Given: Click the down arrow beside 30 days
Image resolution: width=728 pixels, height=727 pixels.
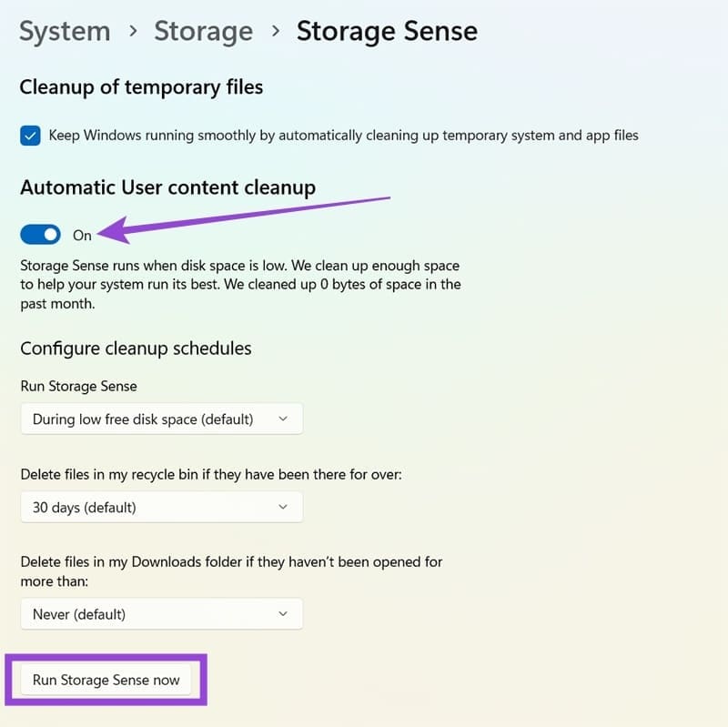Looking at the screenshot, I should tap(282, 507).
